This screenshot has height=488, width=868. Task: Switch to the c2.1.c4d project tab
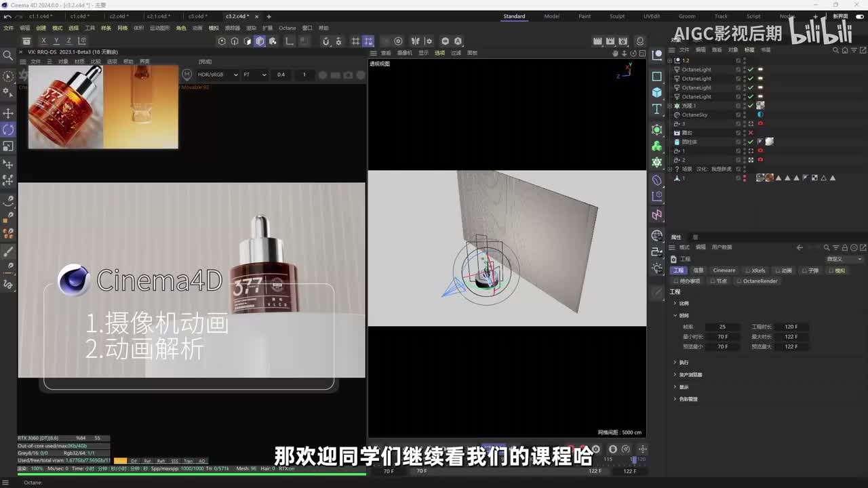(x=159, y=16)
